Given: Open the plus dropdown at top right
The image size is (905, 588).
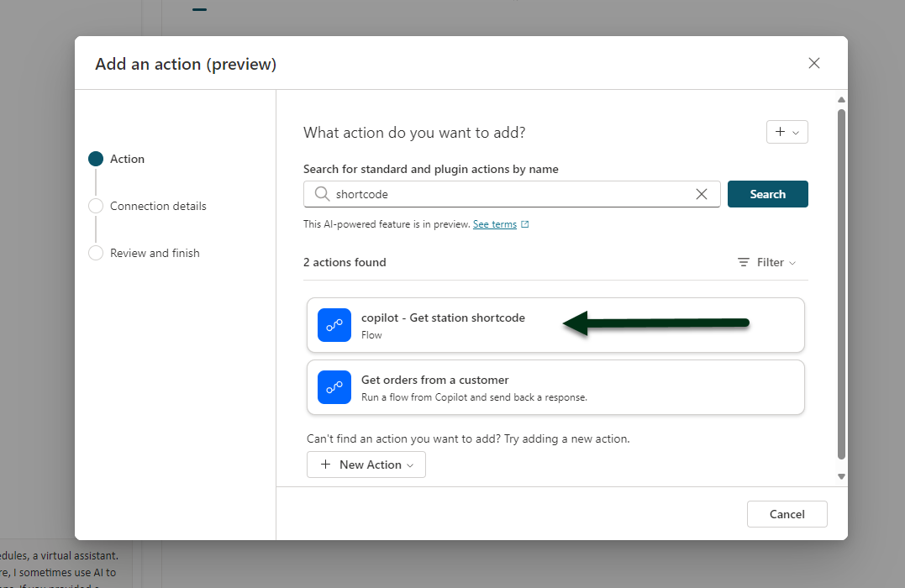Looking at the screenshot, I should [x=787, y=132].
